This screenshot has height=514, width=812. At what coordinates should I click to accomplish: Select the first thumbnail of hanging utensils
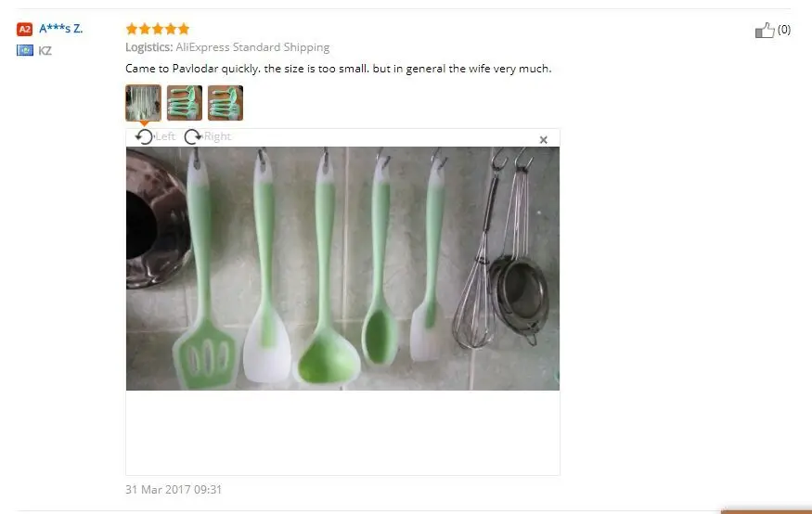[x=144, y=103]
